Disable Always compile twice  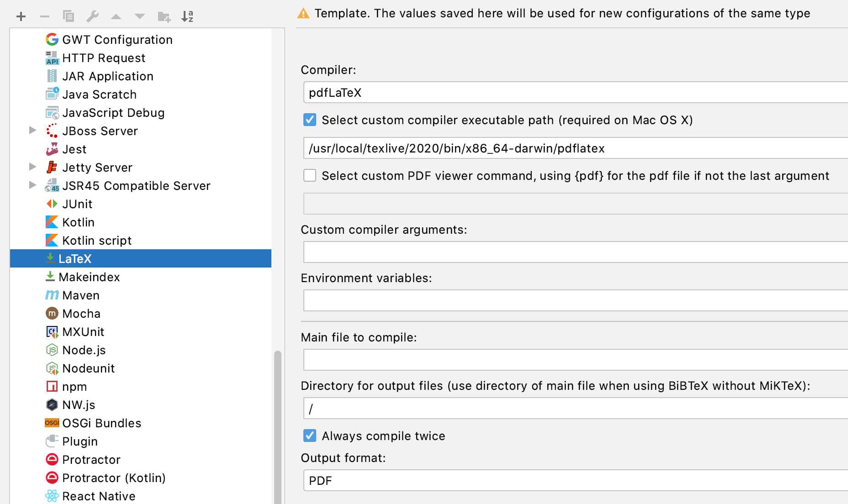pyautogui.click(x=310, y=436)
